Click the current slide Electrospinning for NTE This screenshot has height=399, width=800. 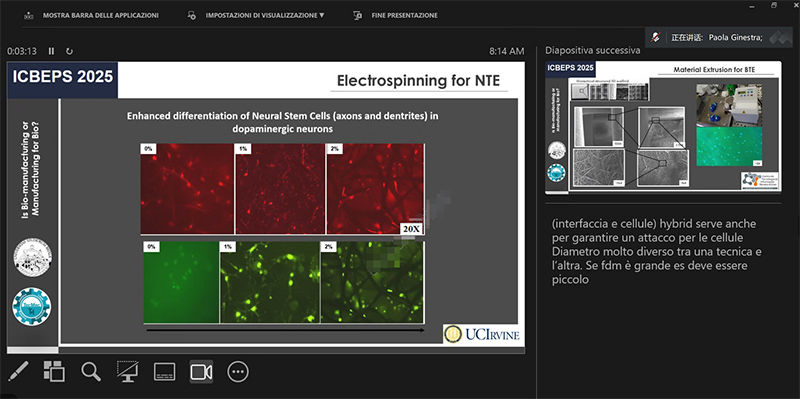tap(265, 208)
